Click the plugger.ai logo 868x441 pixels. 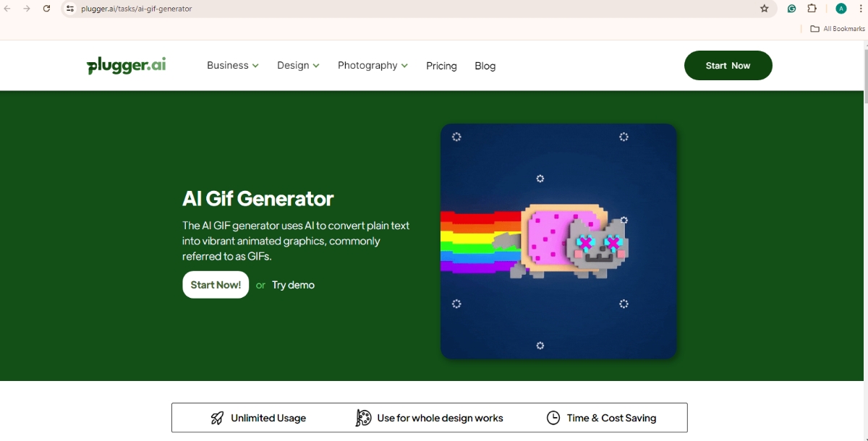point(126,65)
